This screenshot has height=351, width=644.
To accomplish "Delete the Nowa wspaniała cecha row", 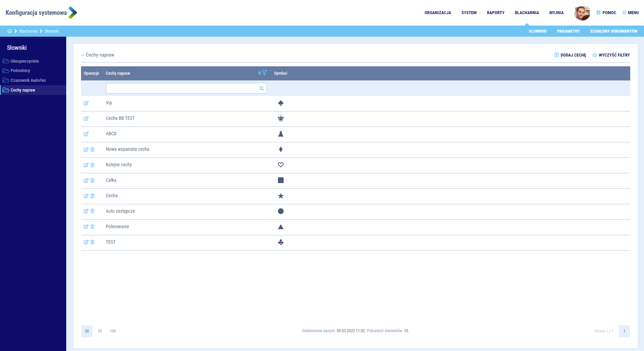I will [x=92, y=149].
